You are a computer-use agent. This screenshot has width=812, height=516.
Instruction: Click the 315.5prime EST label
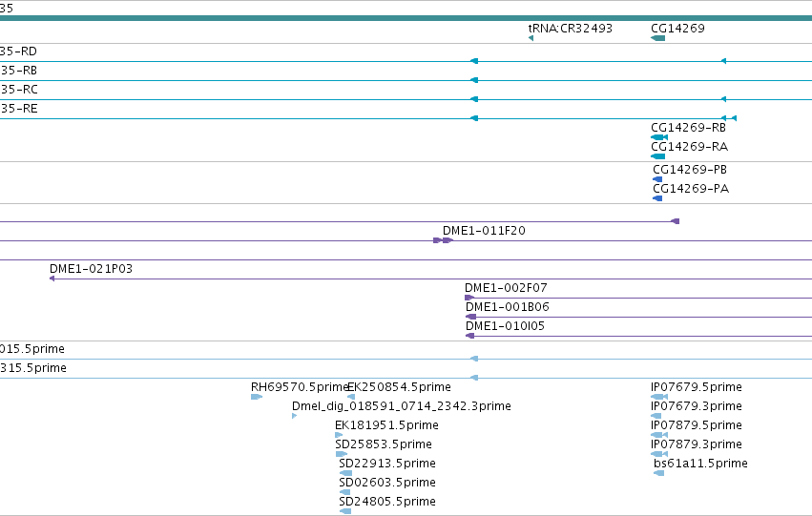click(x=33, y=368)
